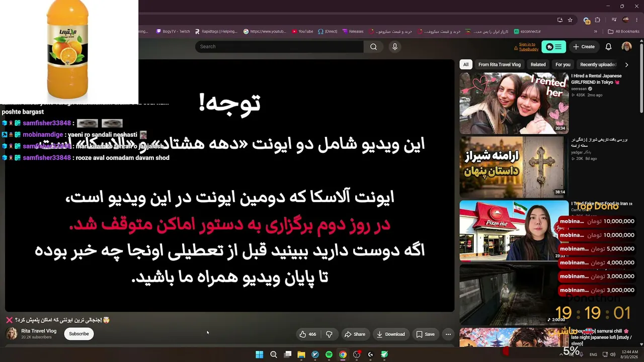
Task: Open the clock showing 12:44 AM
Action: tap(630, 354)
